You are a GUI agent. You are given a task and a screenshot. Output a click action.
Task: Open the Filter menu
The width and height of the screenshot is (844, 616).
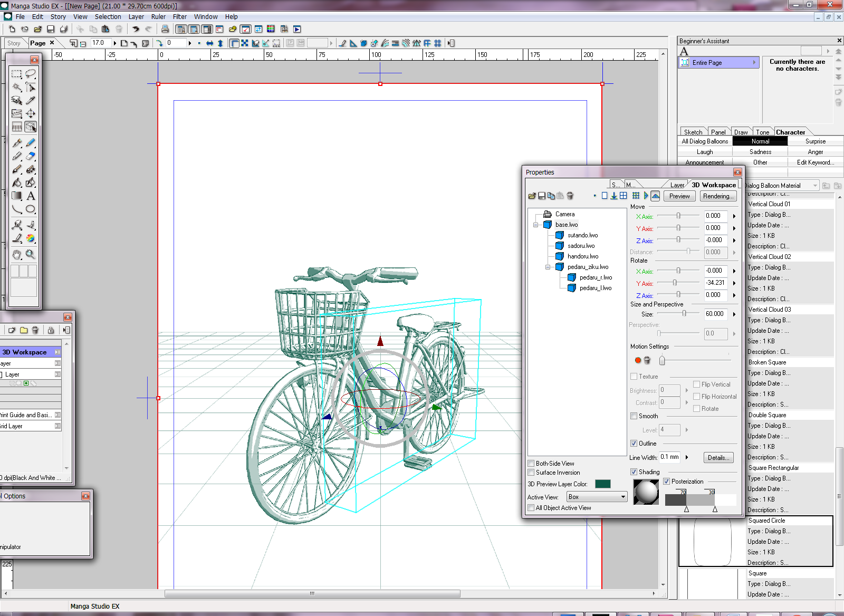[179, 17]
